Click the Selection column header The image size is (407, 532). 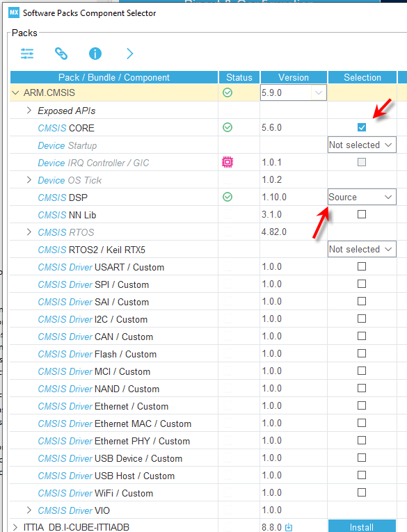[362, 77]
